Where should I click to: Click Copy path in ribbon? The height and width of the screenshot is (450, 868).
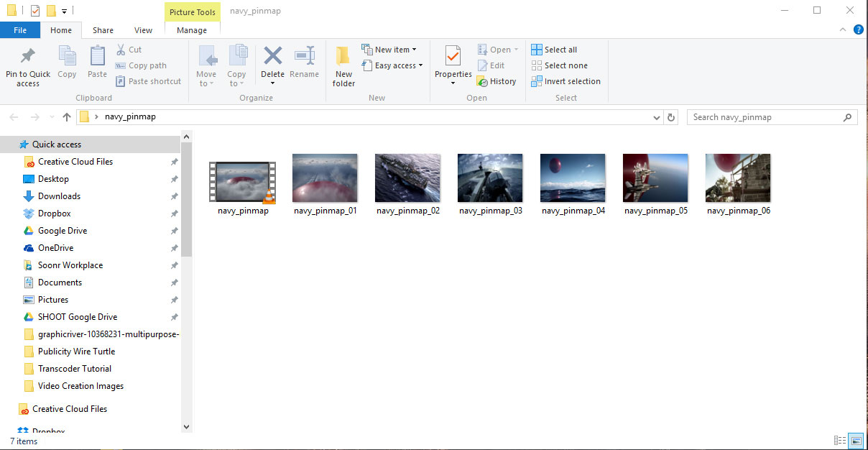[141, 65]
